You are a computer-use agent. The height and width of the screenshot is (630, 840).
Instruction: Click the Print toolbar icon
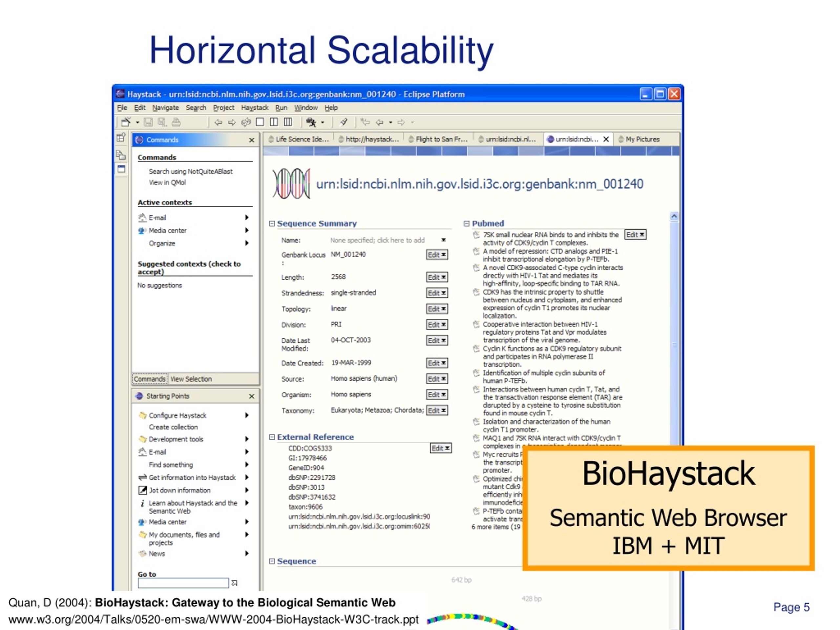coord(176,122)
